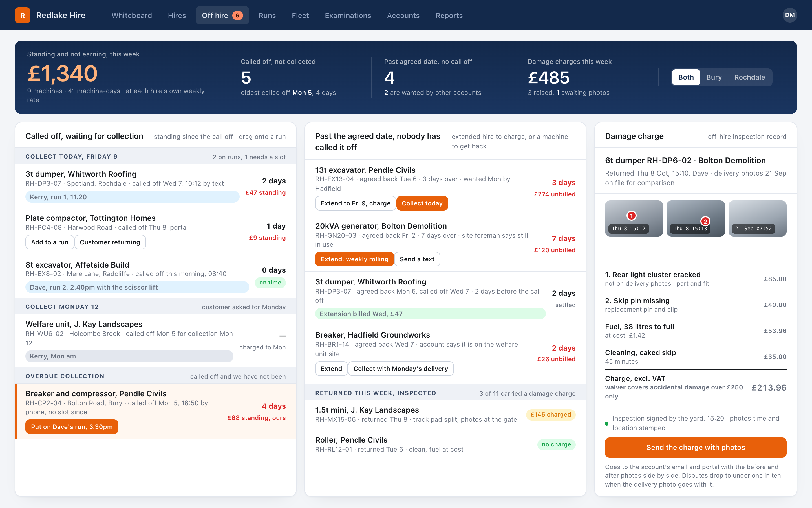
Task: Click the Kerry, run 1, 11.20 chip
Action: coord(132,197)
